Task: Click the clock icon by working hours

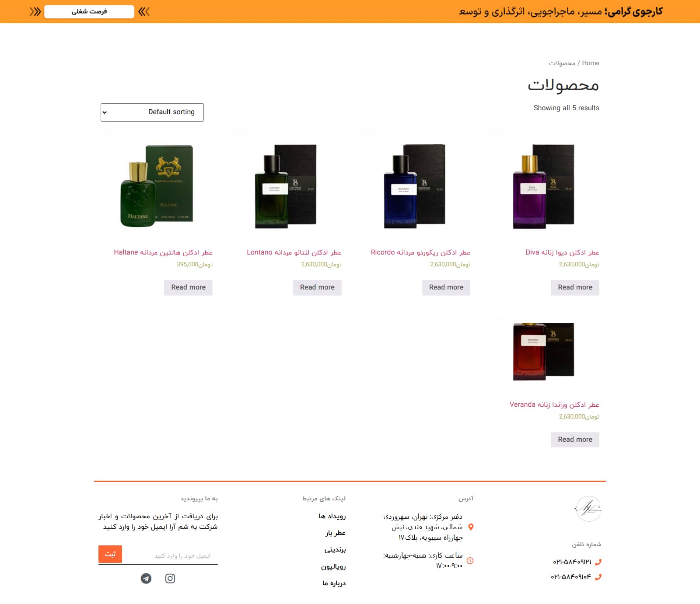Action: point(470,561)
